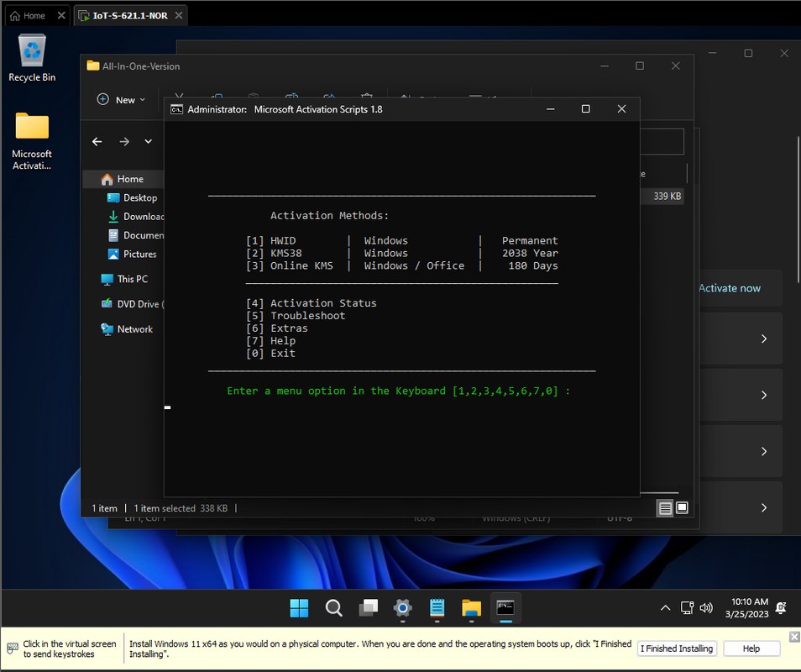
Task: Switch Explorer to details view
Action: (665, 508)
